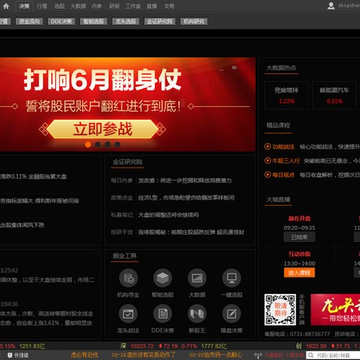This screenshot has height=360, width=360.
Task: Click the 立即参战 banner button
Action: coord(102,129)
